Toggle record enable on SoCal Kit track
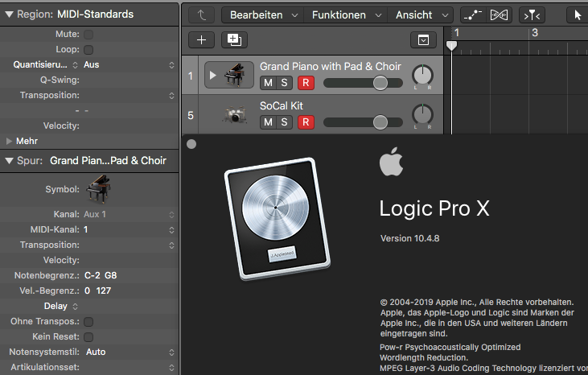Screen dimensions: 588x375 [x=306, y=122]
